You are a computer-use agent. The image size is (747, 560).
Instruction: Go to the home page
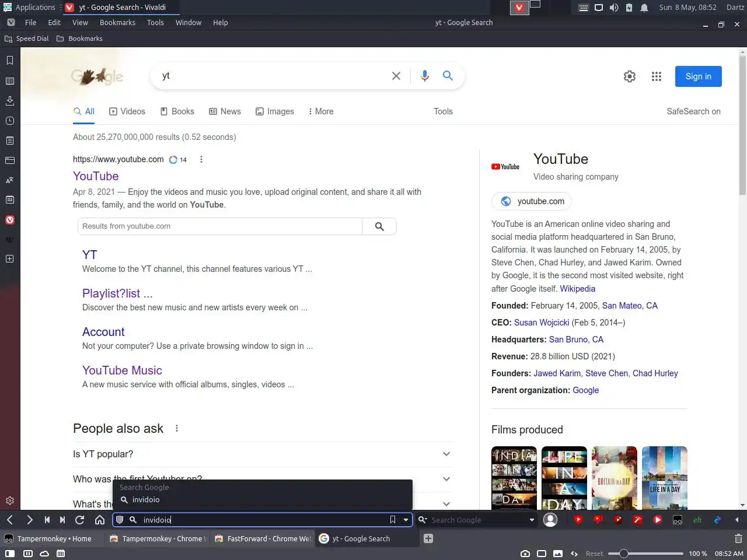[x=100, y=520]
